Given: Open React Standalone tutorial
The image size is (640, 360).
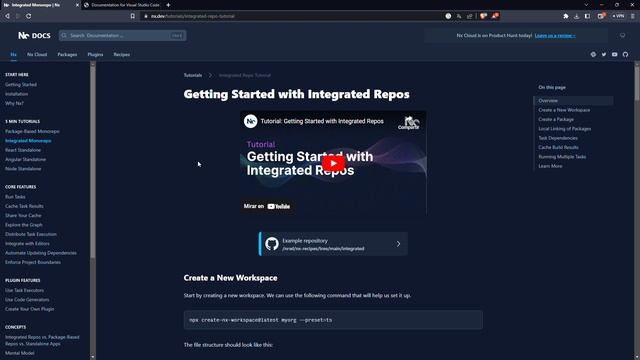Looking at the screenshot, I should [23, 150].
